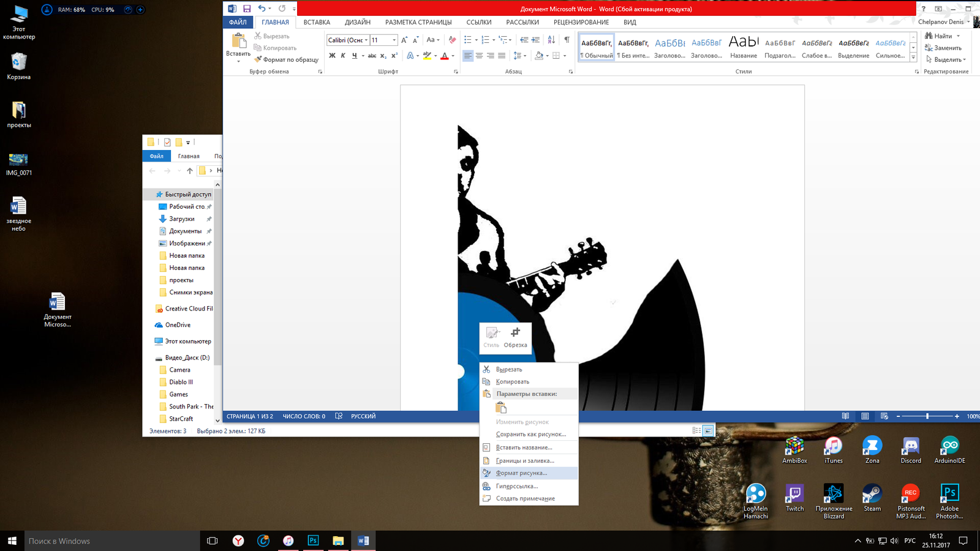Decrease font size with the small A button

click(415, 40)
